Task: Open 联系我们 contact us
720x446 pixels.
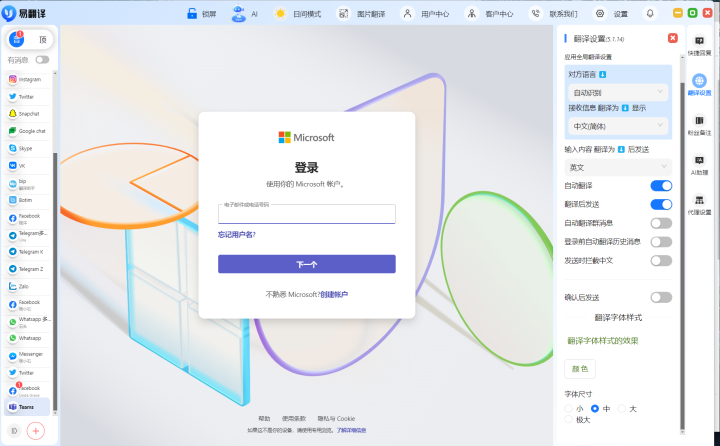Action: pyautogui.click(x=553, y=14)
